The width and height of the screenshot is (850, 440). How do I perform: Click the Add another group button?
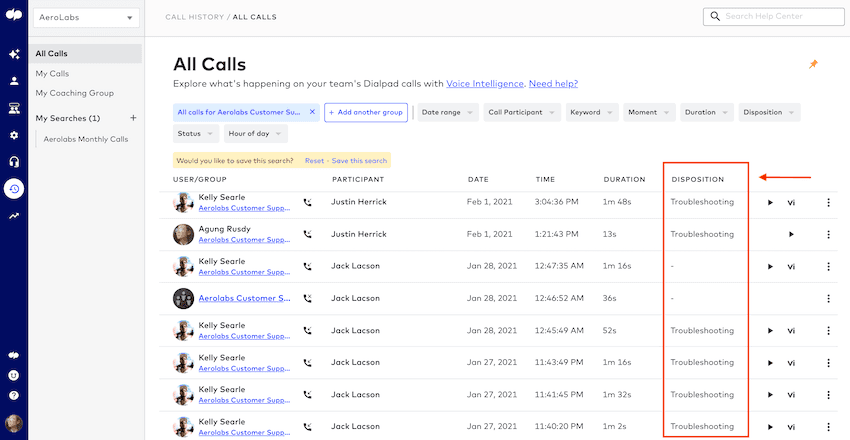coord(365,113)
